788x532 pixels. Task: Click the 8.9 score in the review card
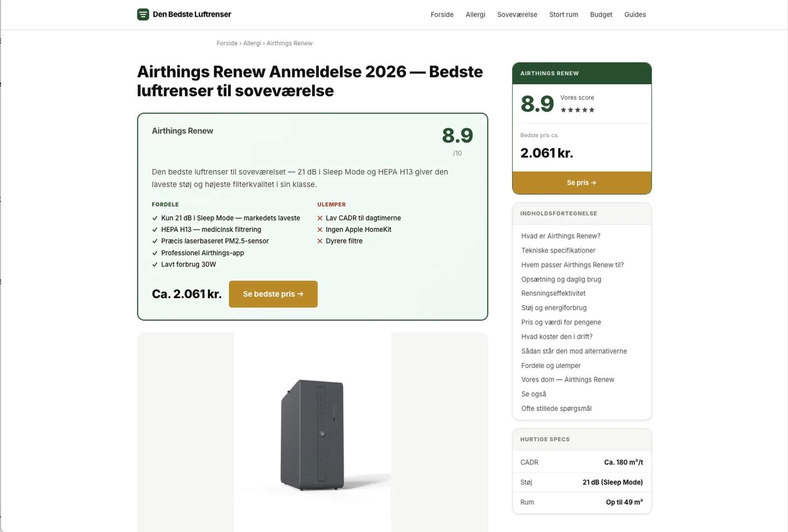click(457, 135)
